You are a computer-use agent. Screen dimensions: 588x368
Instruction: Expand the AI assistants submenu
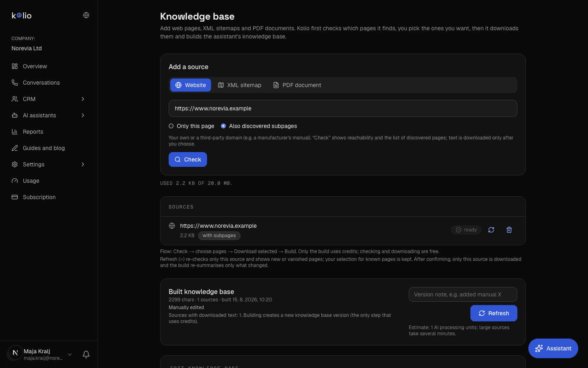[83, 115]
